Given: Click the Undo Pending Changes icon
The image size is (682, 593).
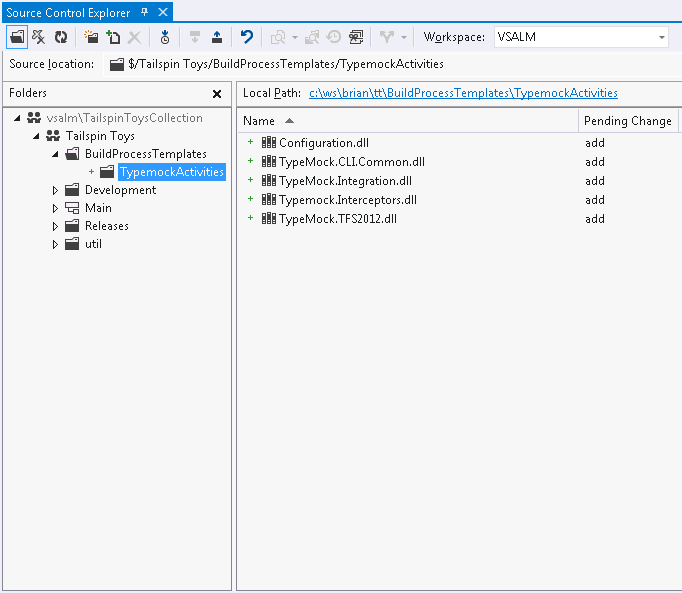Looking at the screenshot, I should tap(247, 37).
